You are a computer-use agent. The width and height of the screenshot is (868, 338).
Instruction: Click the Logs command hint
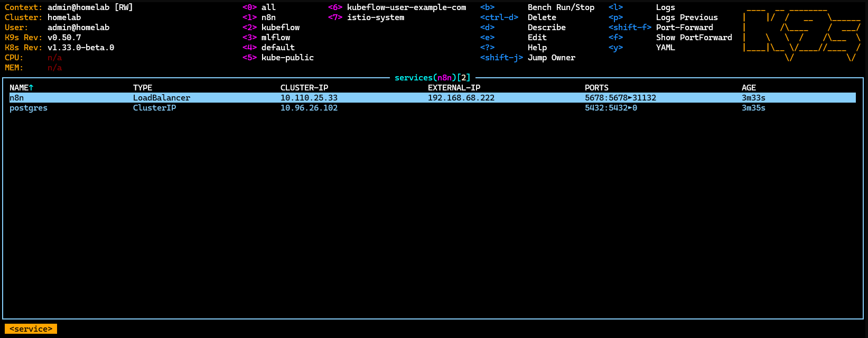pyautogui.click(x=666, y=7)
